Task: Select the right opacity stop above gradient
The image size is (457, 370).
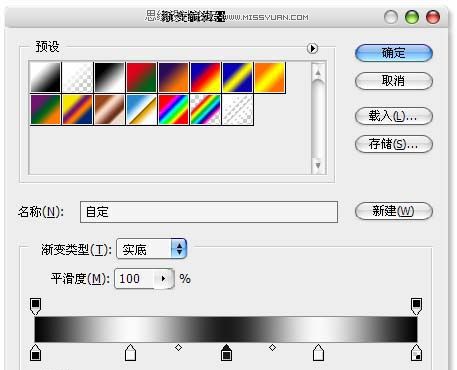Action: pos(416,306)
